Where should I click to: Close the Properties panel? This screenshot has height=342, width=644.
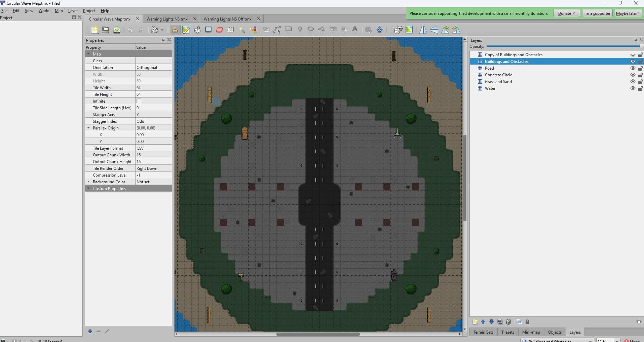169,40
